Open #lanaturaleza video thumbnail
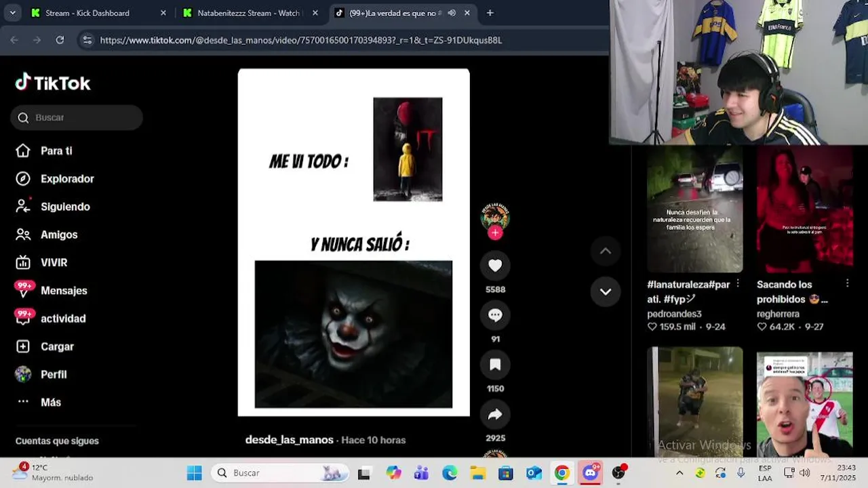868x488 pixels. (694, 209)
